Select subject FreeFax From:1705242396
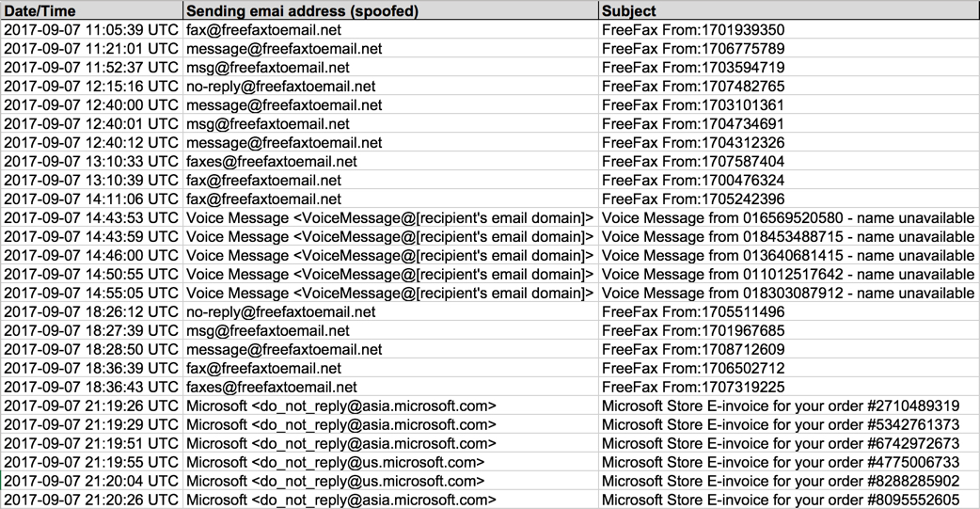 pos(789,199)
